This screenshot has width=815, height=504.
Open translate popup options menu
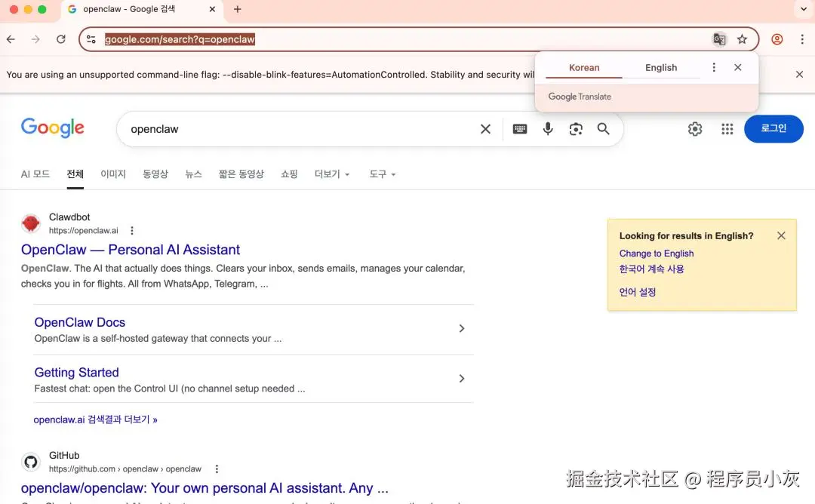(x=714, y=67)
